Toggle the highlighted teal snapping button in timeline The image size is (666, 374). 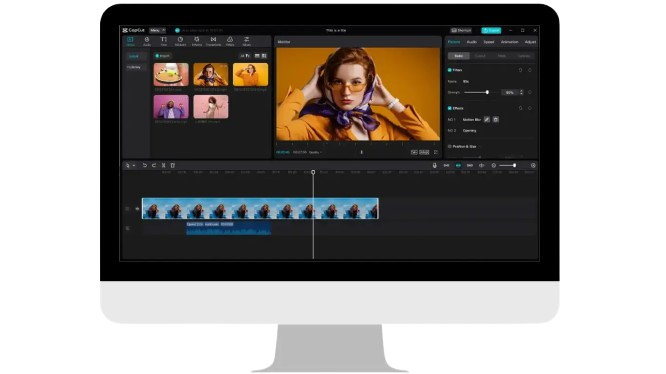point(458,165)
